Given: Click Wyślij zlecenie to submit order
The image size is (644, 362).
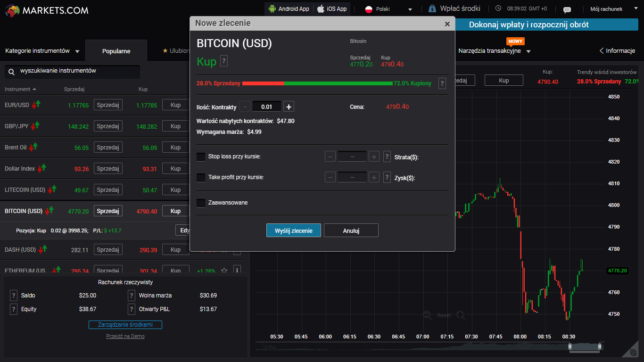Looking at the screenshot, I should [x=293, y=230].
